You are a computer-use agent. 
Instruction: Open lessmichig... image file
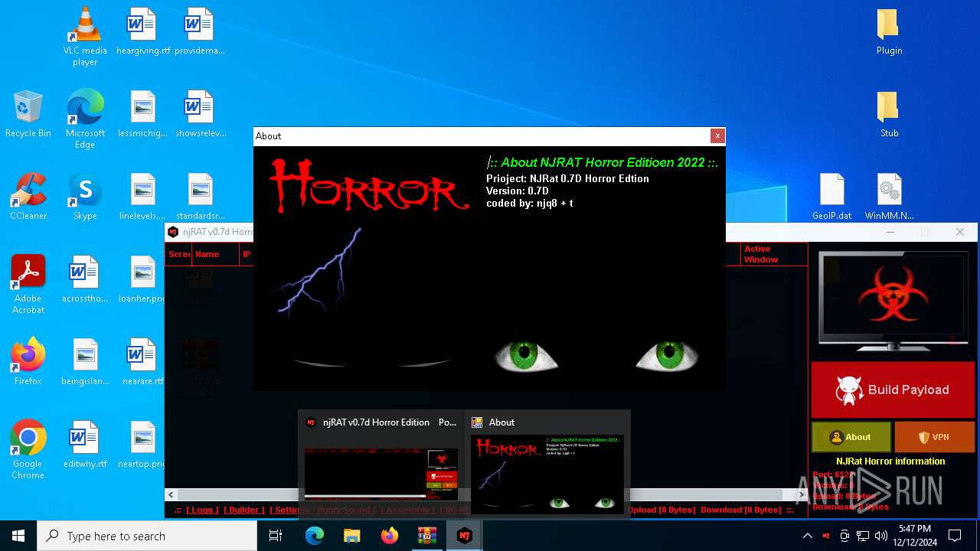pos(143,115)
